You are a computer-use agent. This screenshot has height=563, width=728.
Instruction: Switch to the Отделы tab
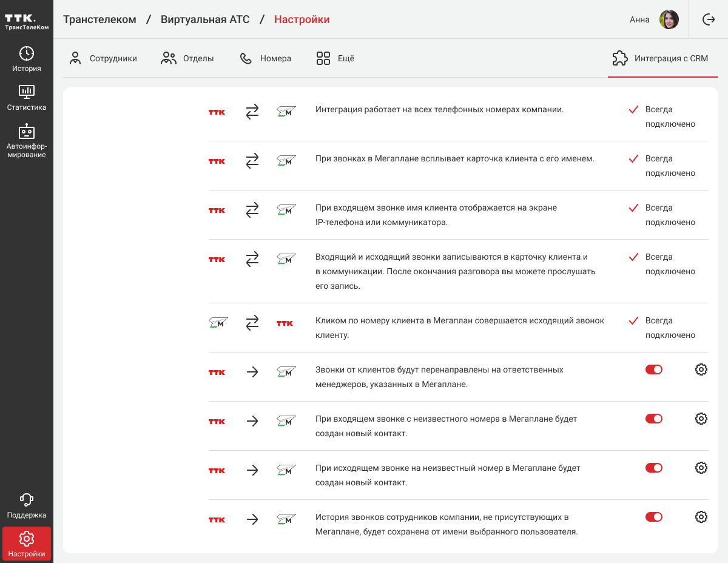187,59
